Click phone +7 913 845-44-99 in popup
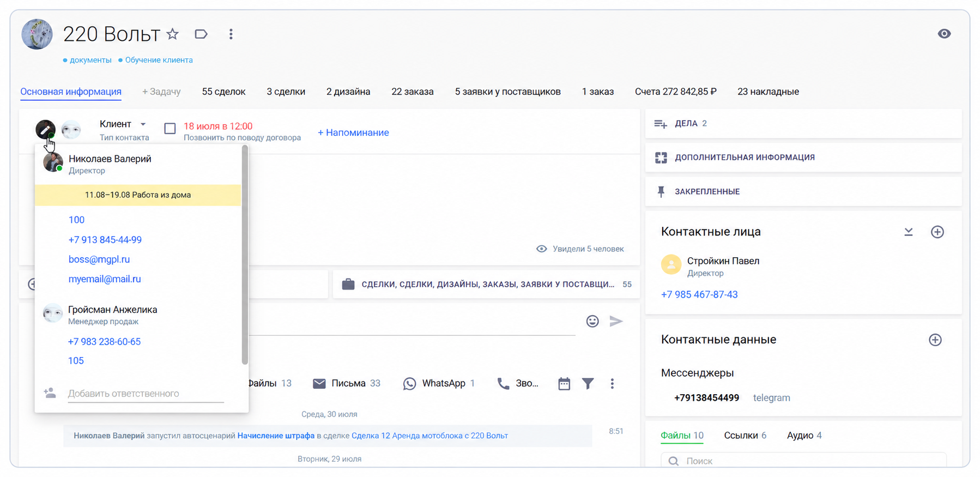 105,240
